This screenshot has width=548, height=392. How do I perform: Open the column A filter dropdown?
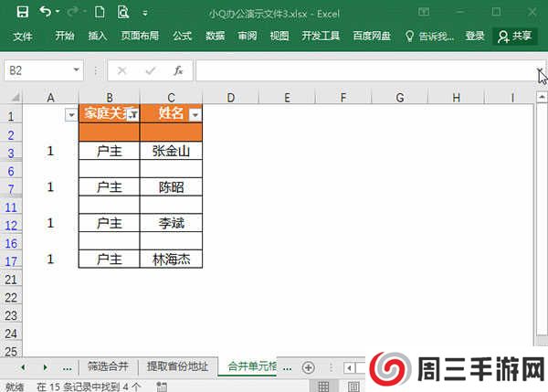(71, 114)
